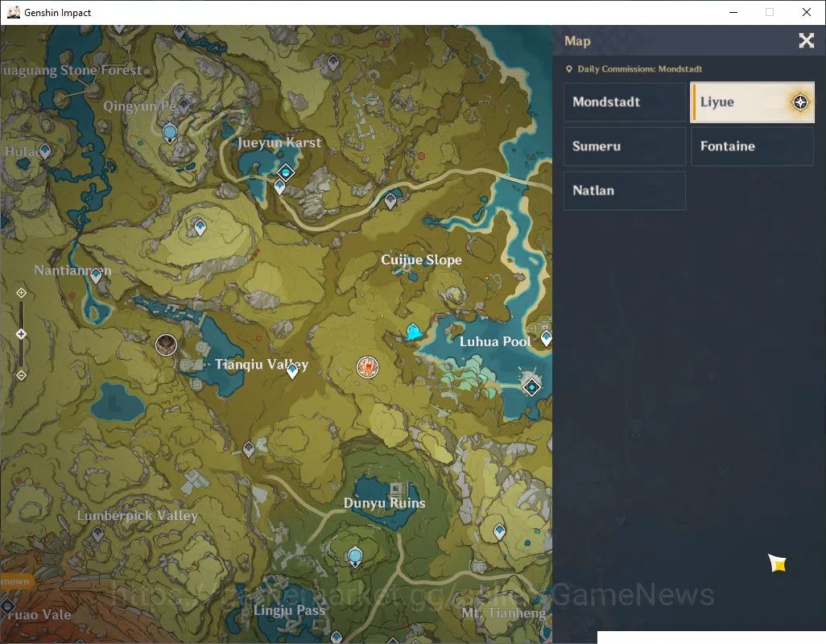Click the Statue of the Seven near Qingyun Peak

[170, 133]
